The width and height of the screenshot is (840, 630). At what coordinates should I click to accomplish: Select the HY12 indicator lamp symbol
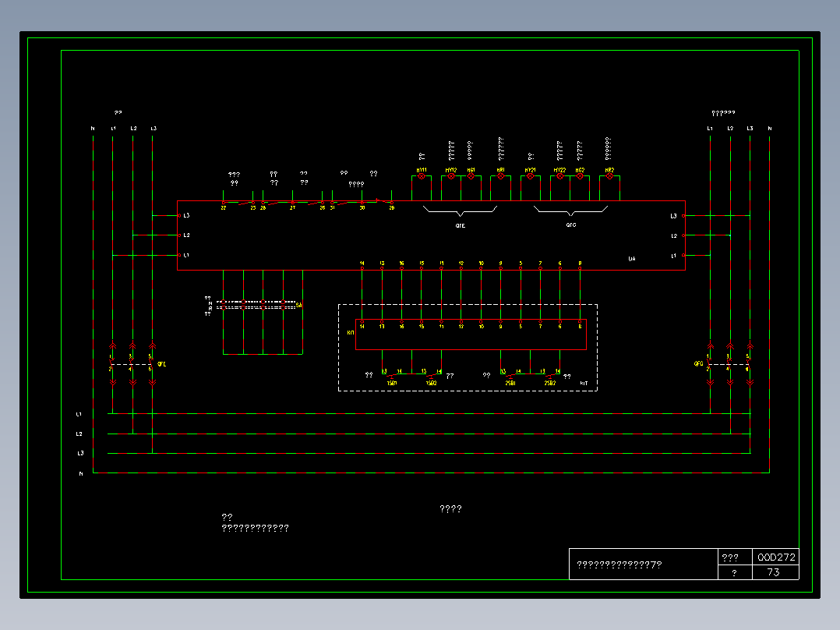tap(451, 176)
